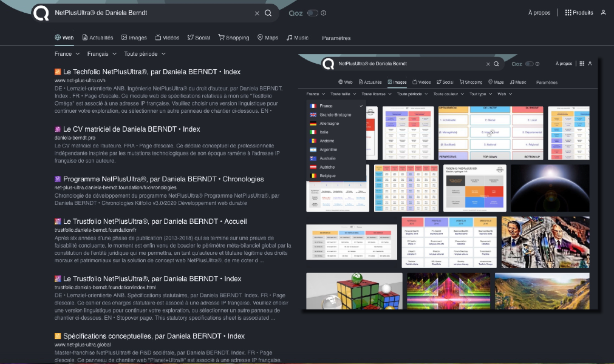Open Toute couleur dropdown in inset images window
The height and width of the screenshot is (364, 614).
coord(448,94)
